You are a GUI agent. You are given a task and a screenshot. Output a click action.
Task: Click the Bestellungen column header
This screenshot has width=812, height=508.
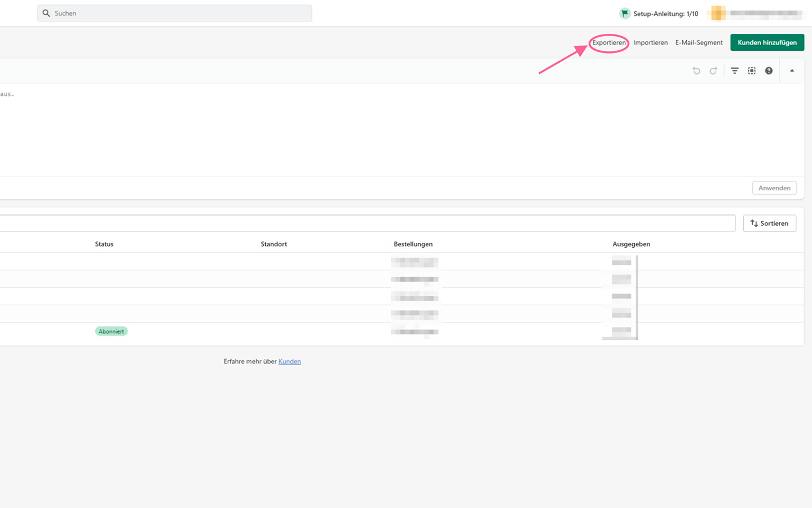click(x=413, y=244)
